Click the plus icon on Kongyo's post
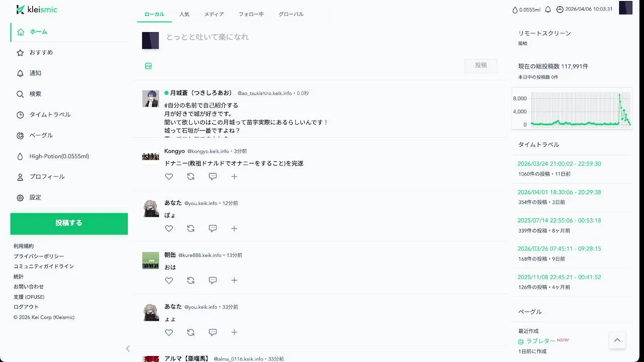 coord(234,176)
